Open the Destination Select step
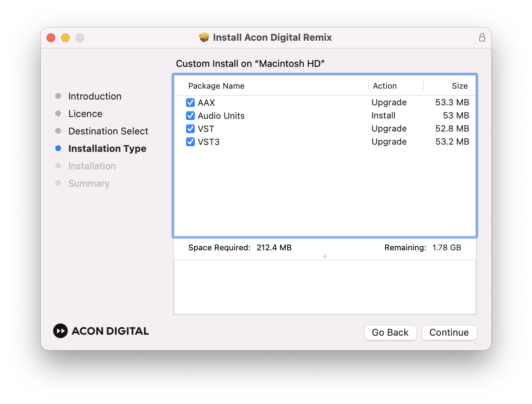 pos(108,131)
